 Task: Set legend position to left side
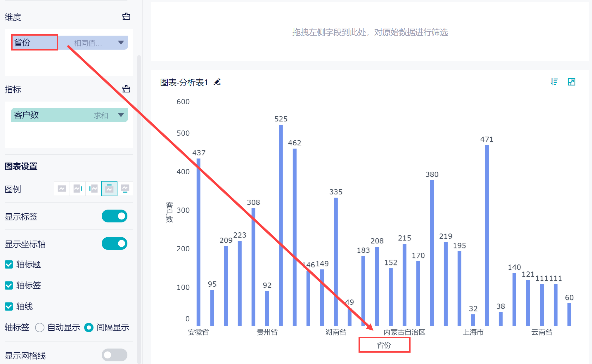[94, 189]
